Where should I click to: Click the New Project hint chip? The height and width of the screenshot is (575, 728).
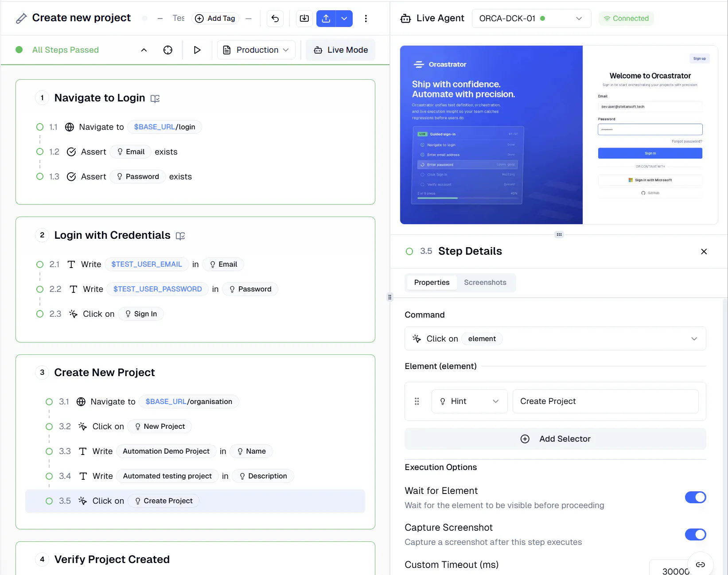coord(160,427)
